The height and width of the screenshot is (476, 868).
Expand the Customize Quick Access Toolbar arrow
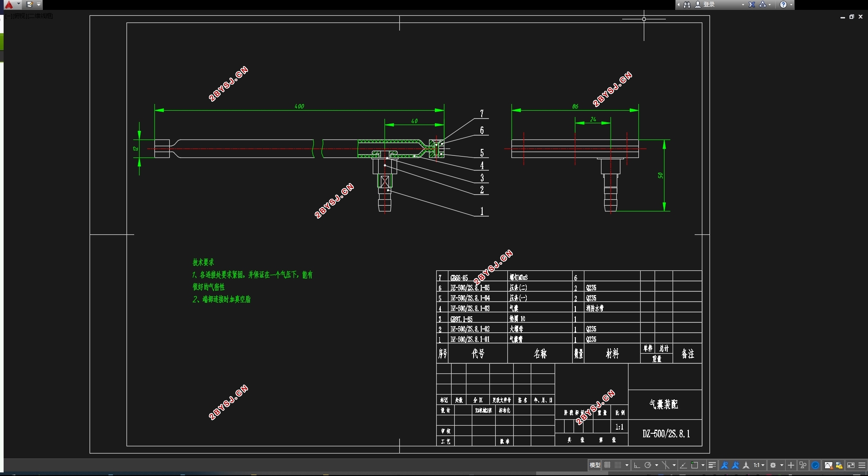pyautogui.click(x=39, y=4)
